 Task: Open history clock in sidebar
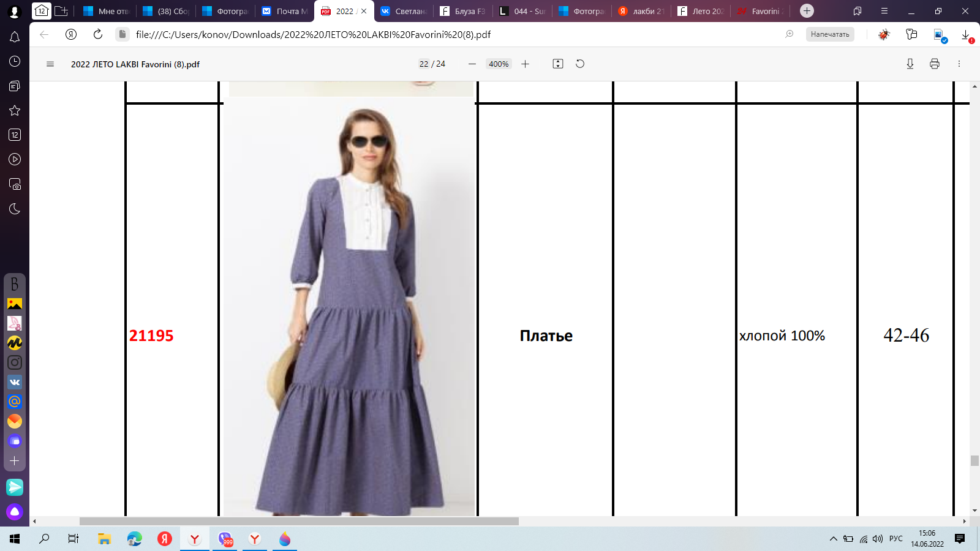tap(15, 61)
